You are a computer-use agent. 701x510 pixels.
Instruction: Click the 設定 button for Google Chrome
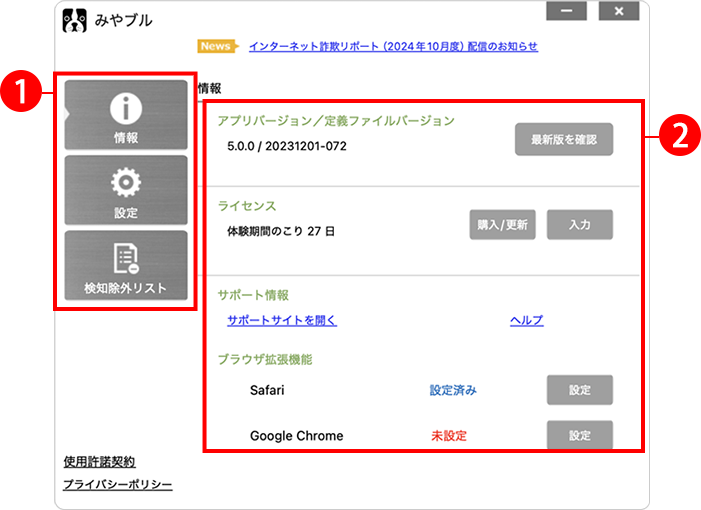tap(579, 435)
